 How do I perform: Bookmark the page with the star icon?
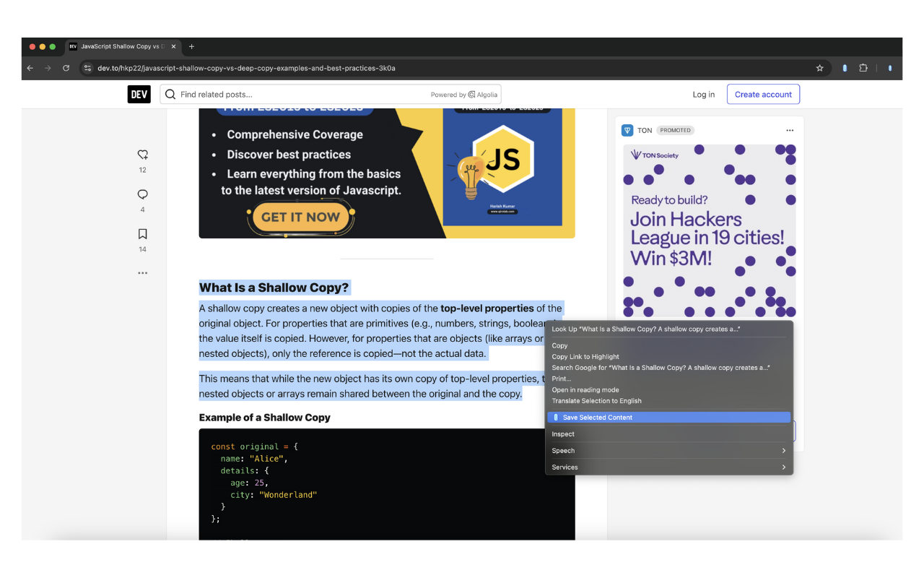819,67
